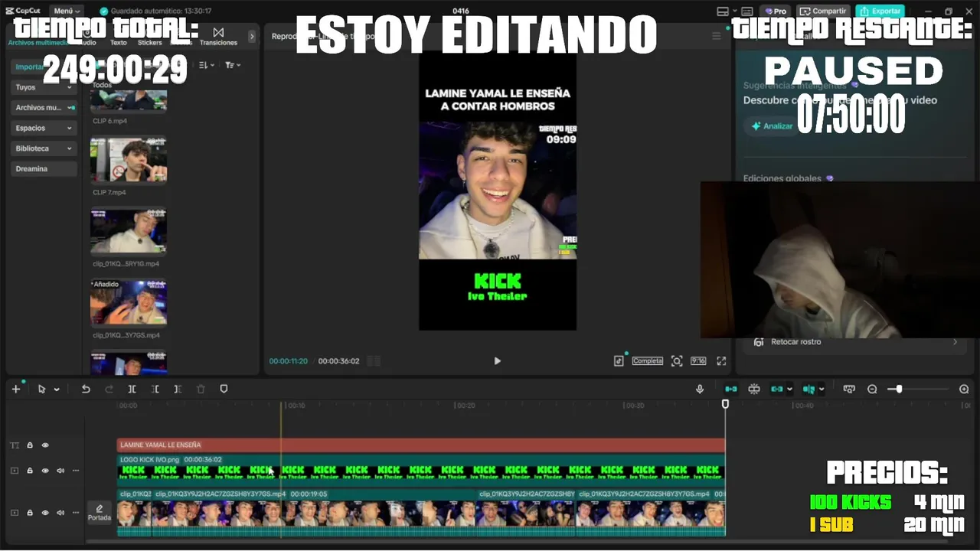This screenshot has width=980, height=551.
Task: Enter fullscreen preview mode
Action: pos(721,360)
